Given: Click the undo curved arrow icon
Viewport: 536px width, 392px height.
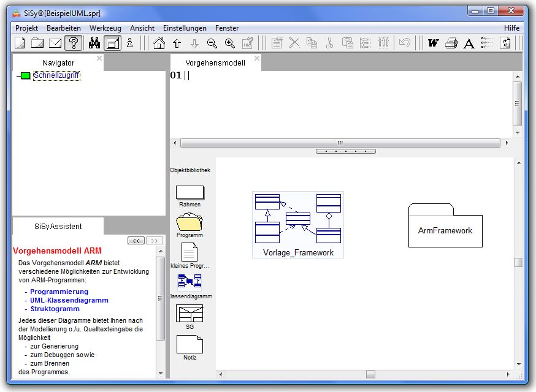Looking at the screenshot, I should [405, 43].
